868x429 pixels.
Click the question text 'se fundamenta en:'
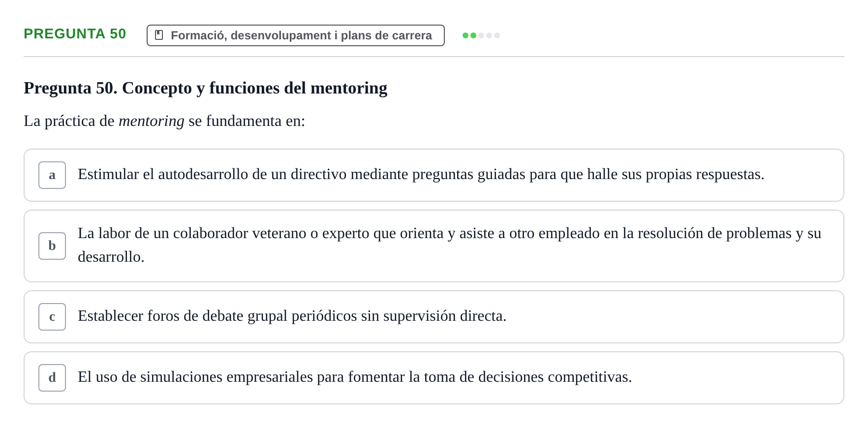[247, 121]
